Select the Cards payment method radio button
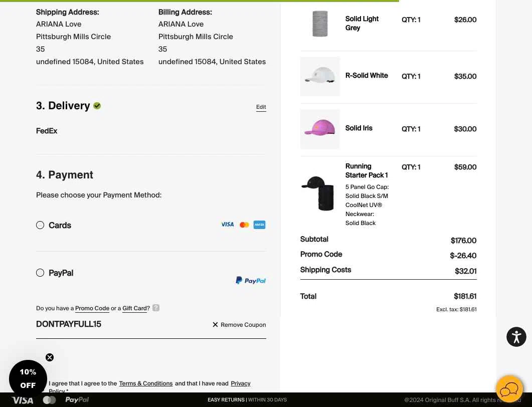This screenshot has height=407, width=532. click(40, 225)
